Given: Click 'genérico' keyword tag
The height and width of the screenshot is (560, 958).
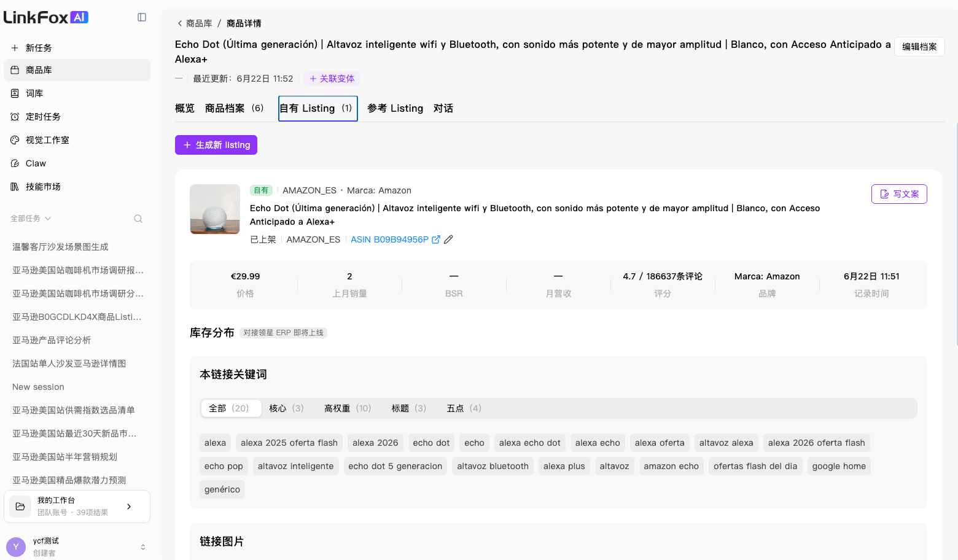Looking at the screenshot, I should coord(222,489).
